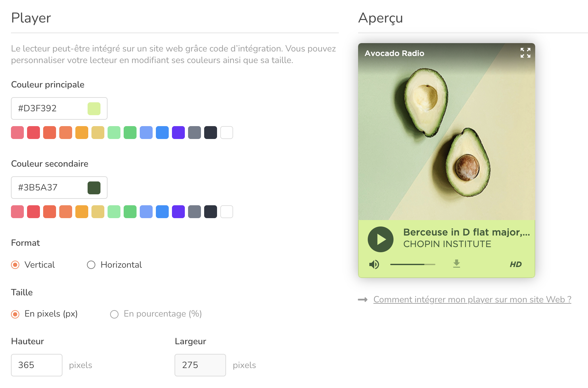Select the Vertical format radio button
Image resolution: width=588 pixels, height=388 pixels.
[x=15, y=265]
